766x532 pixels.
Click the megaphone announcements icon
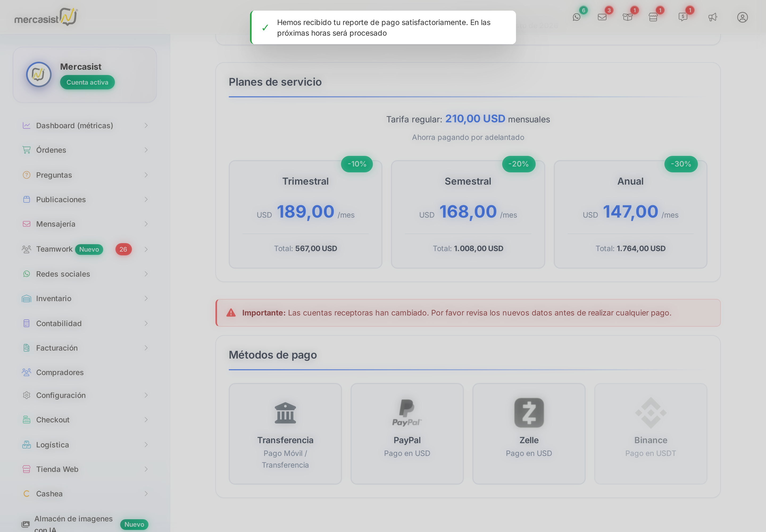[713, 17]
